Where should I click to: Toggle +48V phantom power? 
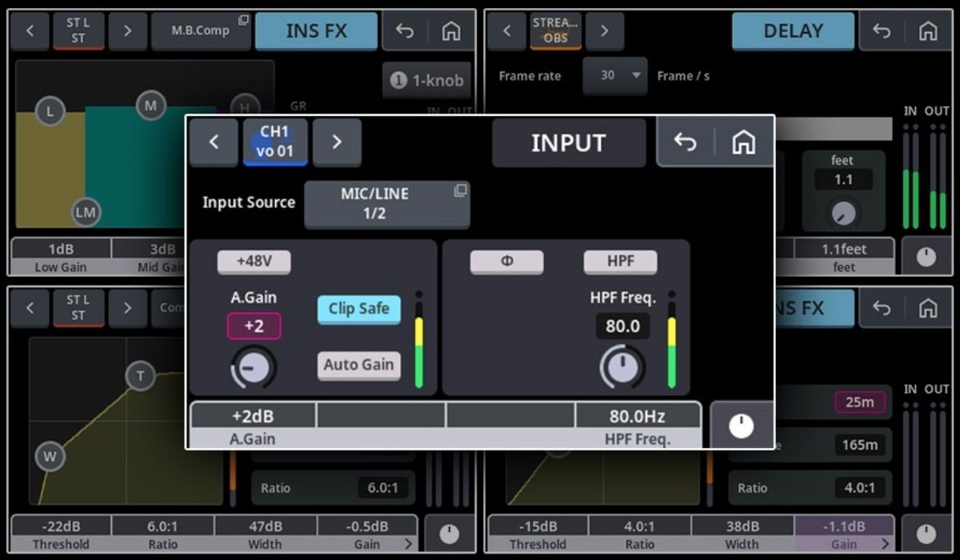pyautogui.click(x=254, y=262)
